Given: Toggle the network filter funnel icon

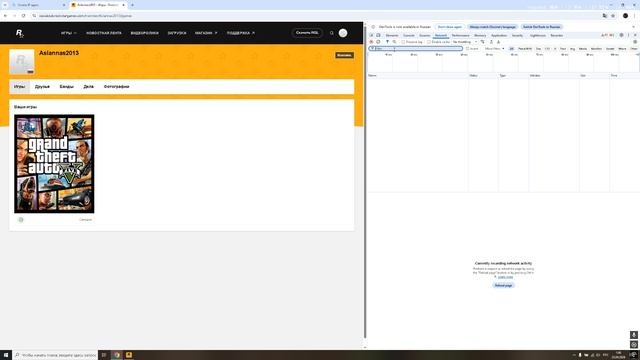Looking at the screenshot, I should 387,42.
